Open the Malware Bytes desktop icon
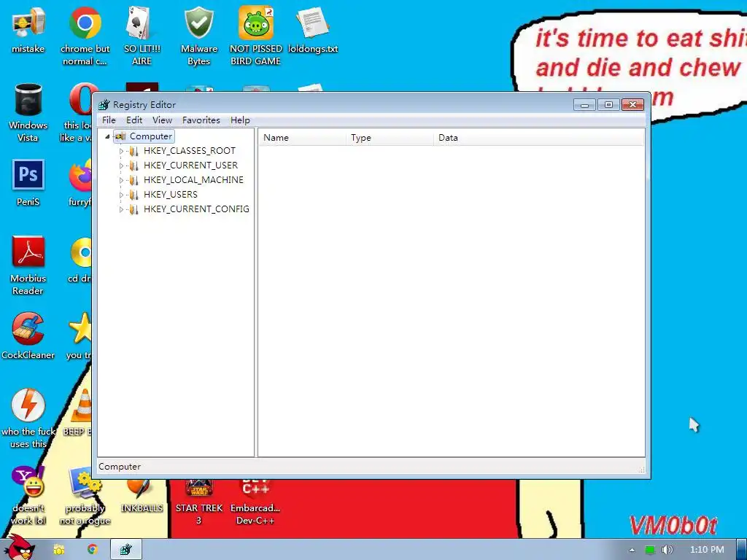The height and width of the screenshot is (560, 747). [198, 36]
